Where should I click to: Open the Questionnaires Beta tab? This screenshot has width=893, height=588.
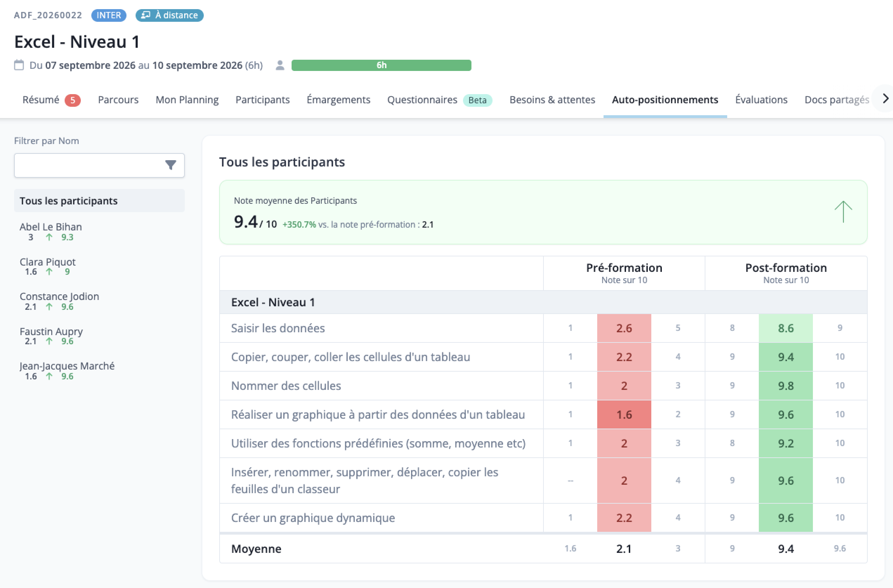tap(439, 100)
